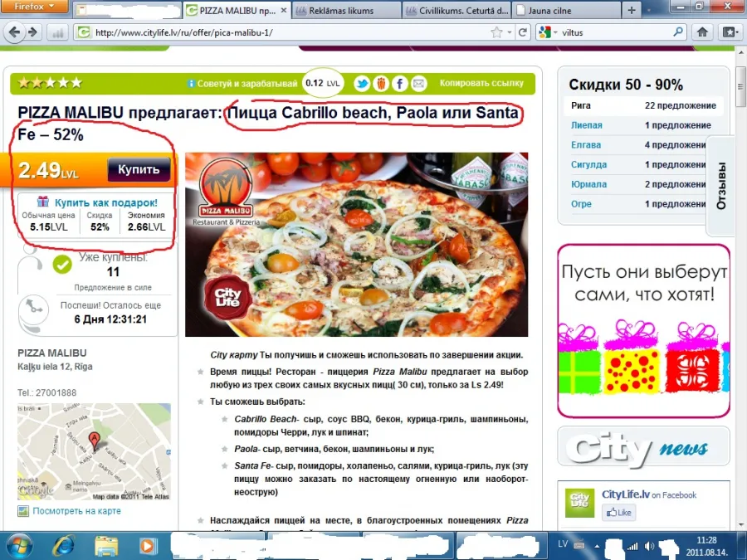
Task: Reload the page with the refresh icon
Action: click(x=523, y=32)
